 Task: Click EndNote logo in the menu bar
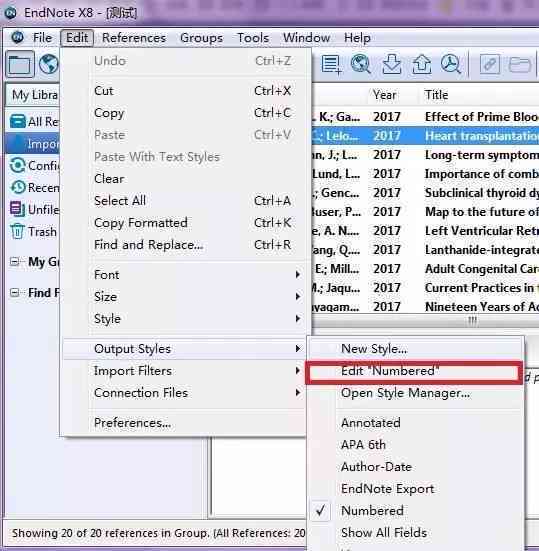coord(17,37)
